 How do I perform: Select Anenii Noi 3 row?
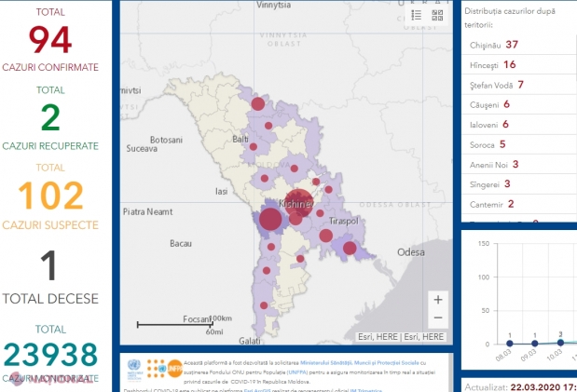pyautogui.click(x=519, y=164)
